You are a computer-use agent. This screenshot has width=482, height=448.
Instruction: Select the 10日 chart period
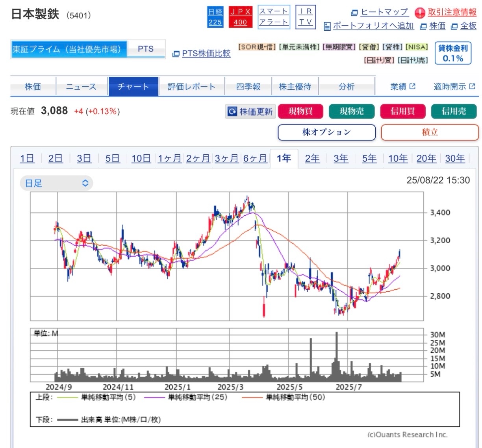pyautogui.click(x=141, y=159)
